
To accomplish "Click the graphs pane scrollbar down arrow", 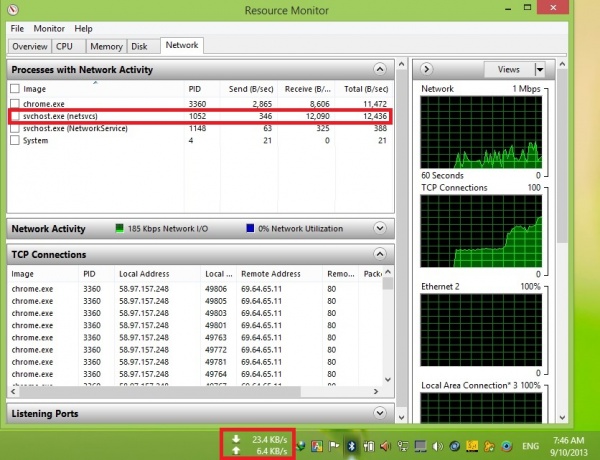I will [562, 417].
